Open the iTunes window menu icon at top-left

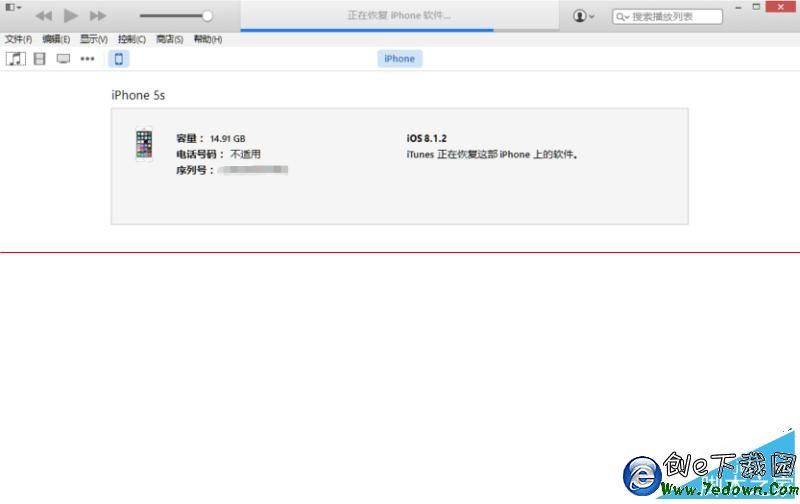13,7
